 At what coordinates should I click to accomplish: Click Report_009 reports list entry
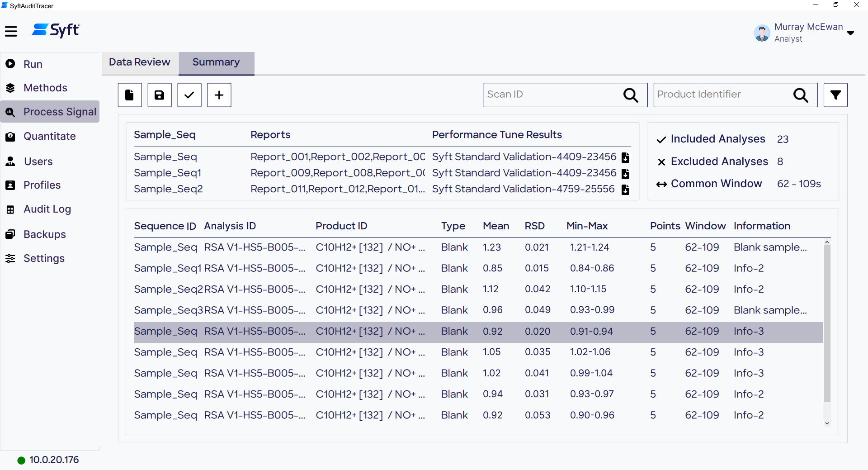[x=338, y=173]
